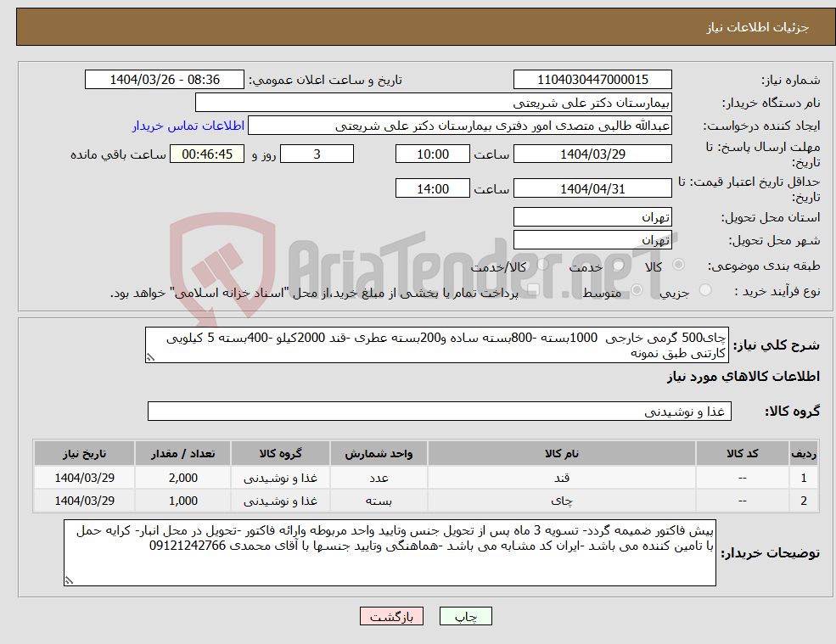Click the تاریخ نیاز column header

click(x=84, y=454)
